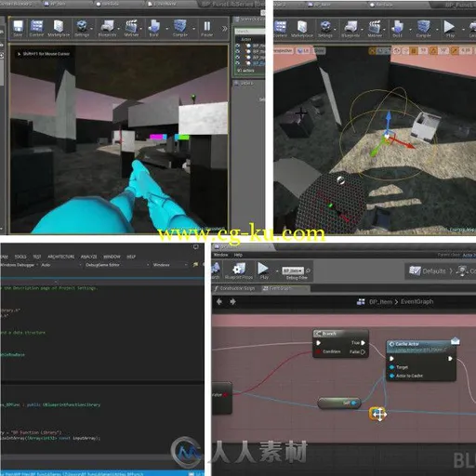Open Perspective viewport mode dropdown
Image resolution: width=476 pixels, height=476 pixels.
click(283, 50)
